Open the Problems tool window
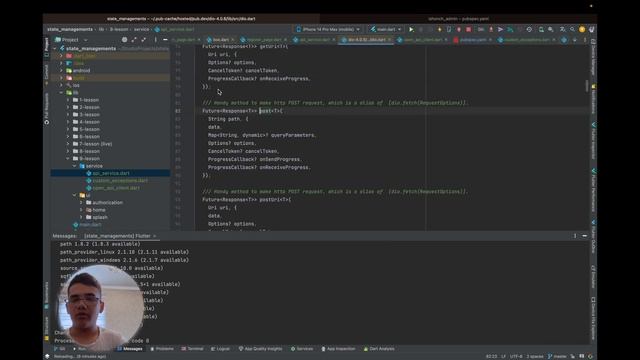The image size is (640, 360). tap(162, 349)
